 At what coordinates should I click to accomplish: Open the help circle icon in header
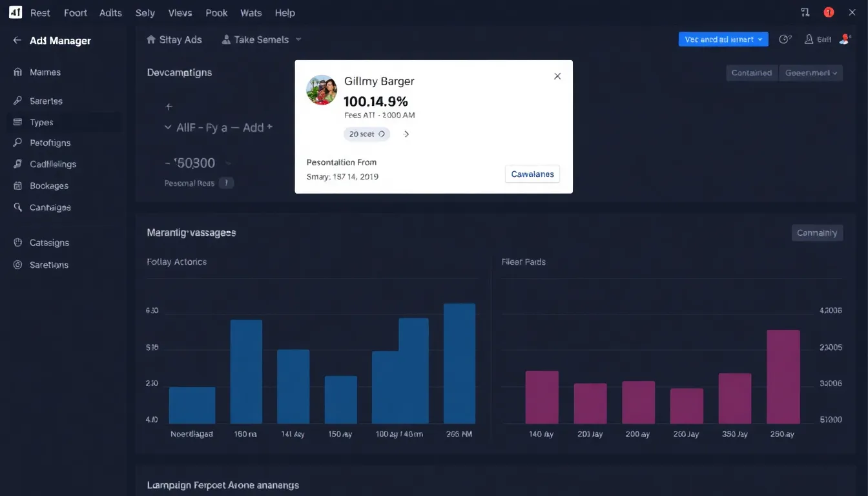click(785, 39)
